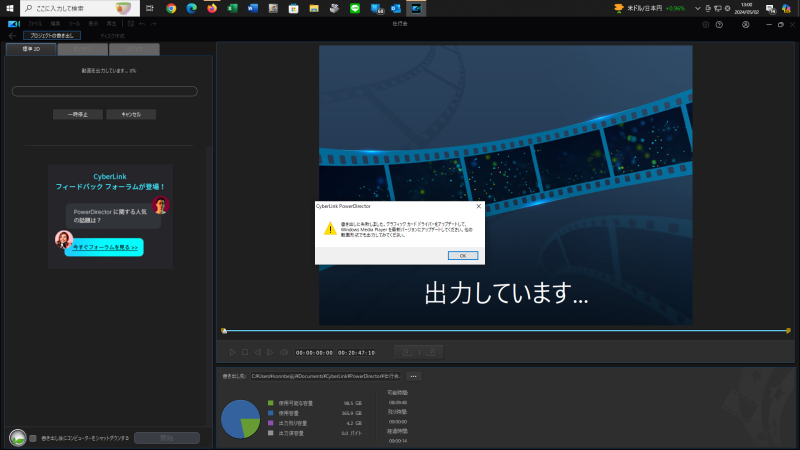Open the forum link 今すぐフォーラムを見る
The height and width of the screenshot is (450, 800).
(105, 247)
